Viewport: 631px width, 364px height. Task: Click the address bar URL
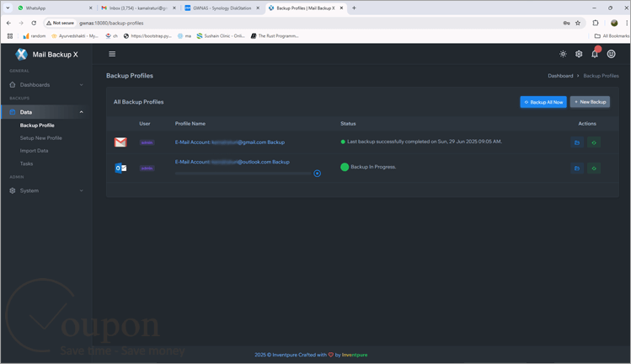click(x=111, y=24)
